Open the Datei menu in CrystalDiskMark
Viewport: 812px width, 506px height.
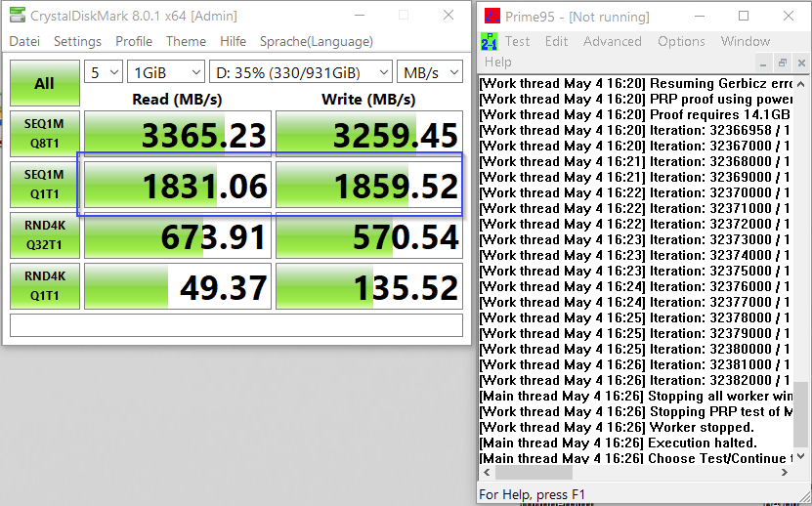[x=24, y=41]
